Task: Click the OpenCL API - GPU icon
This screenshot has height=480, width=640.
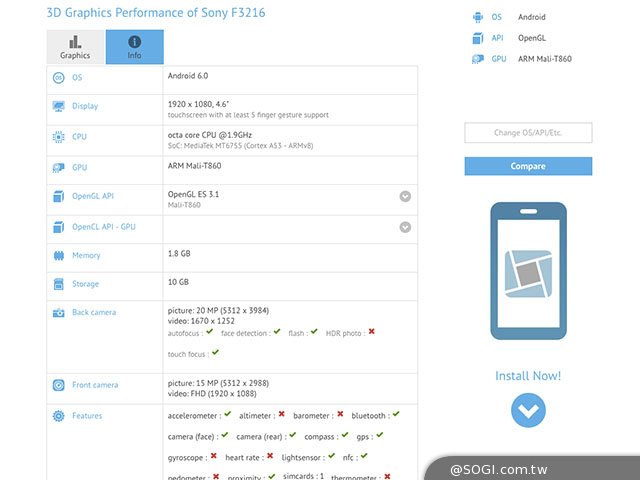Action: (58, 227)
